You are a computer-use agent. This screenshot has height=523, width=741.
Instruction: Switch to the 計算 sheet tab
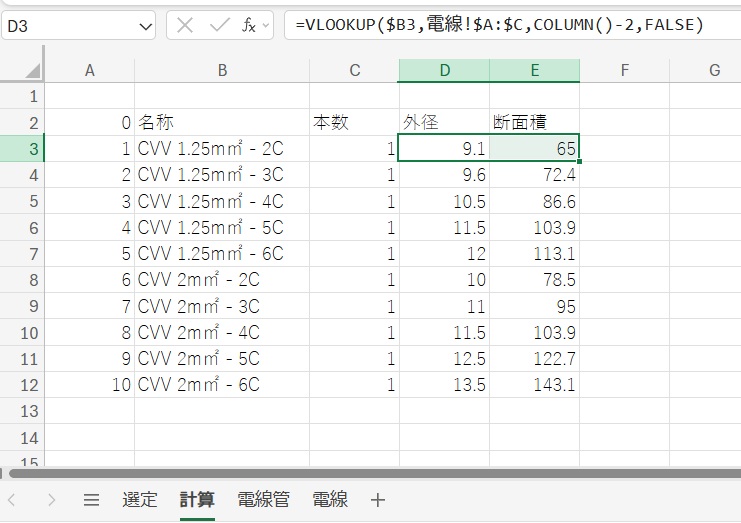coord(197,500)
